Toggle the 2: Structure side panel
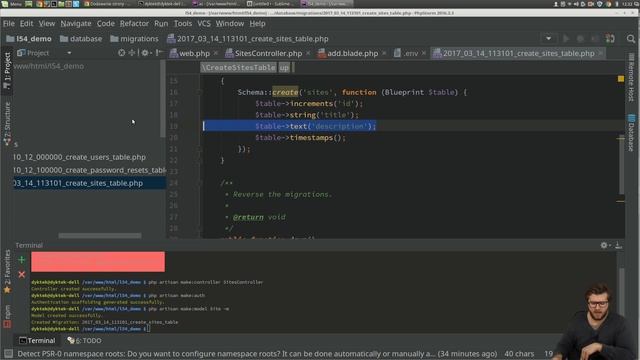 7,123
